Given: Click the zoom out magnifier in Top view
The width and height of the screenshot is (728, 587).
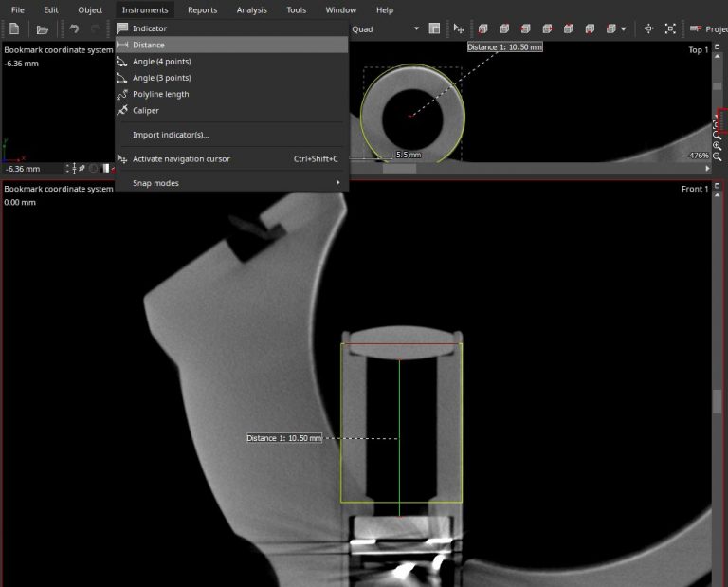Looking at the screenshot, I should pos(718,157).
